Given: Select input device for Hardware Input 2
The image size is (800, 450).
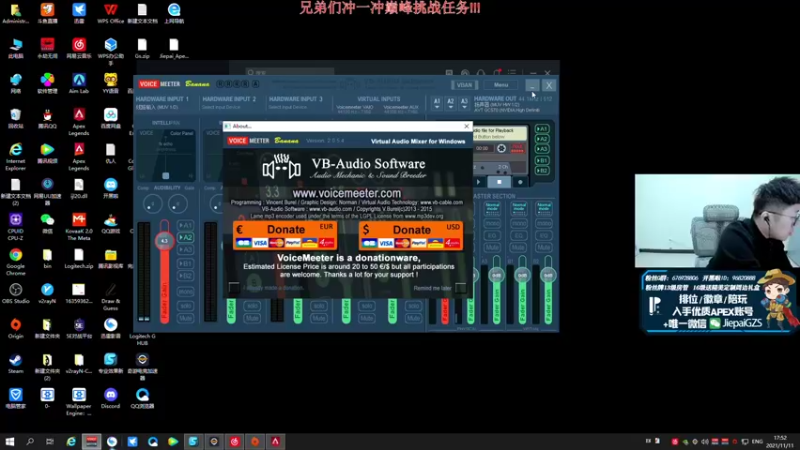Looking at the screenshot, I should 221,107.
